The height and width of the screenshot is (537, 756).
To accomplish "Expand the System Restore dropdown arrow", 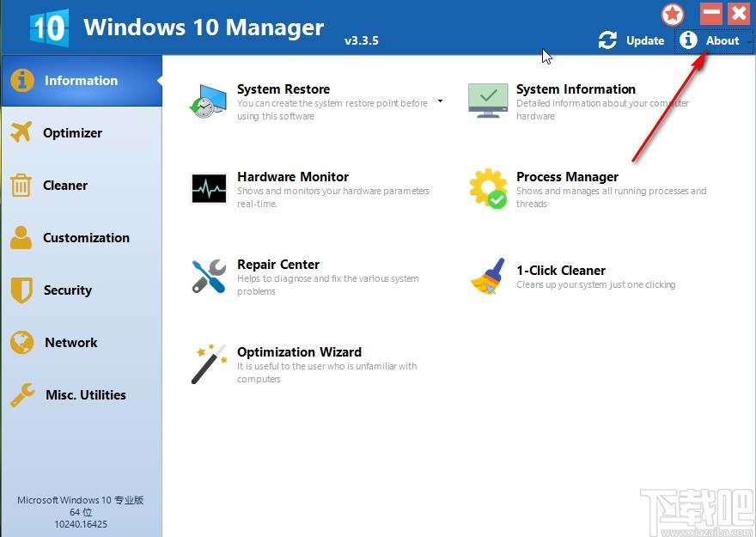I will tap(440, 101).
